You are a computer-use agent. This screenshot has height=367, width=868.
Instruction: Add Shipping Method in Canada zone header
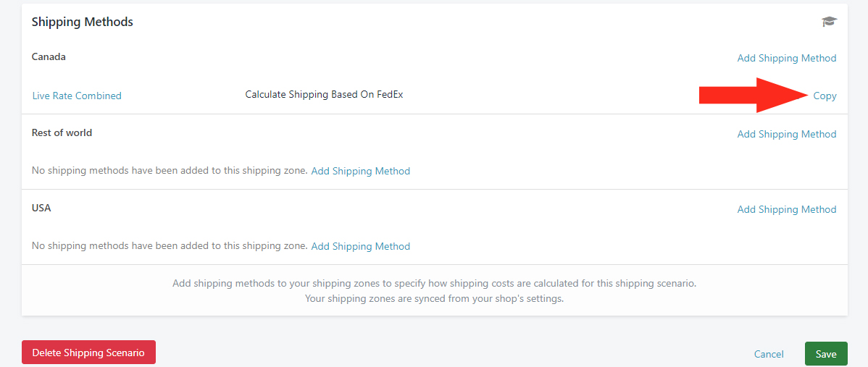coord(787,58)
